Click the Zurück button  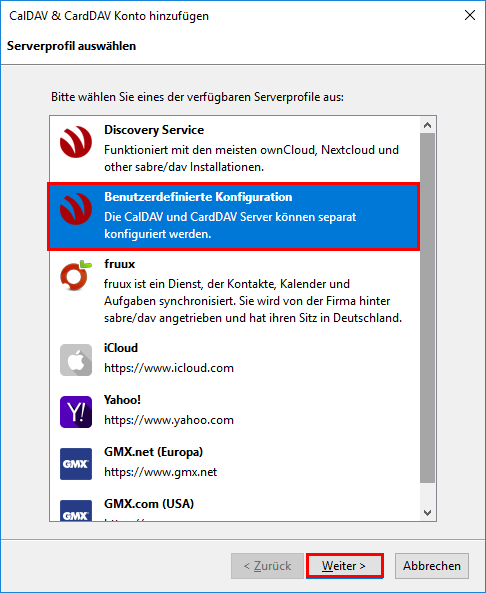click(267, 566)
